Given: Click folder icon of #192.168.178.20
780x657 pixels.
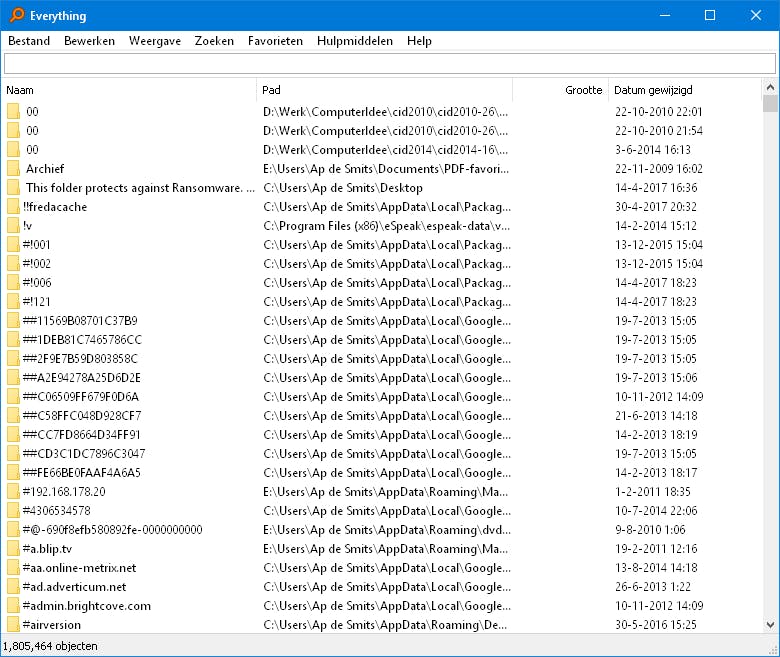Looking at the screenshot, I should [13, 491].
